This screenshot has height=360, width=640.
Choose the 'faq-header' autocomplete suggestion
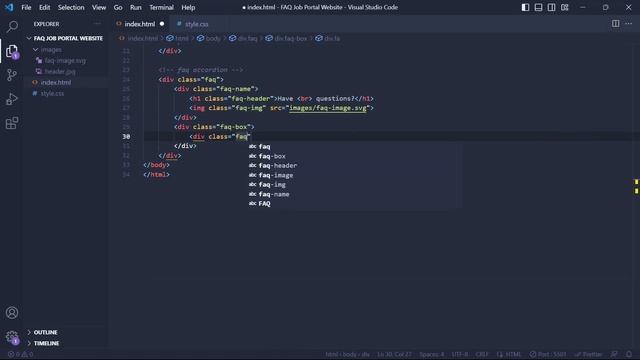(355, 166)
